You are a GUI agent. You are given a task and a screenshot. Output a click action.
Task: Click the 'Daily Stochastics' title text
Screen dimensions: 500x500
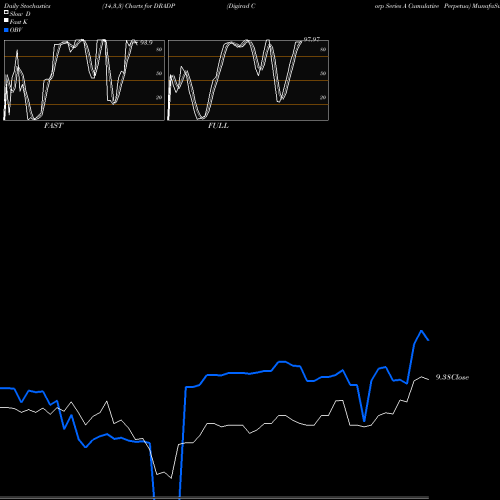(x=27, y=6)
